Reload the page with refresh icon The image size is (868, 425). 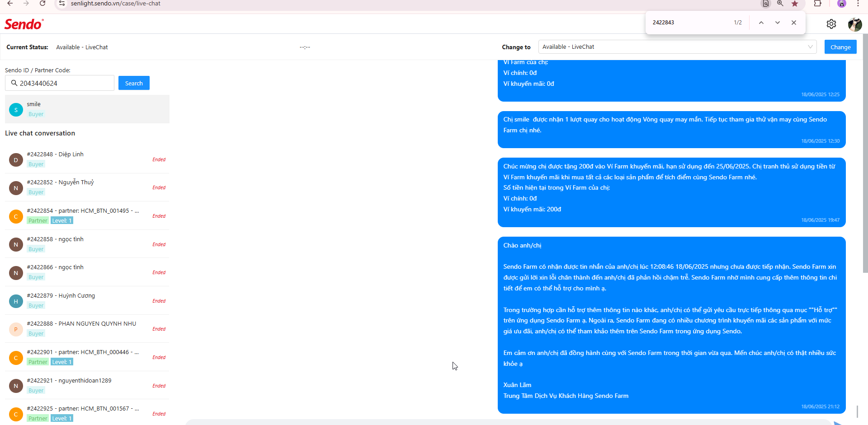pyautogui.click(x=42, y=4)
